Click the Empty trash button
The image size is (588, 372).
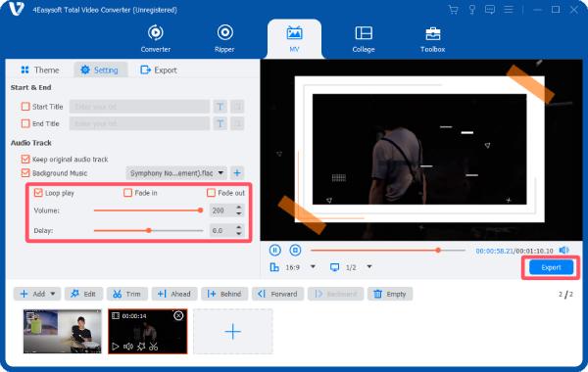[390, 294]
